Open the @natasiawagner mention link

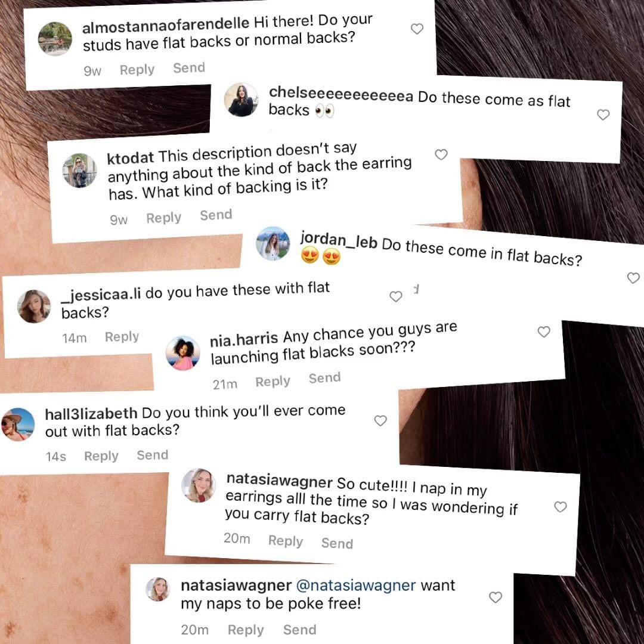[355, 585]
